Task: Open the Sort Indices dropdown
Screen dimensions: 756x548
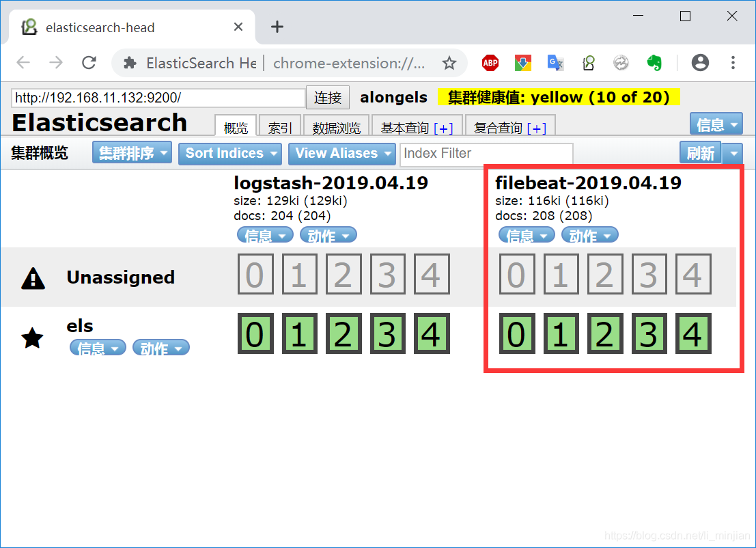Action: tap(230, 154)
